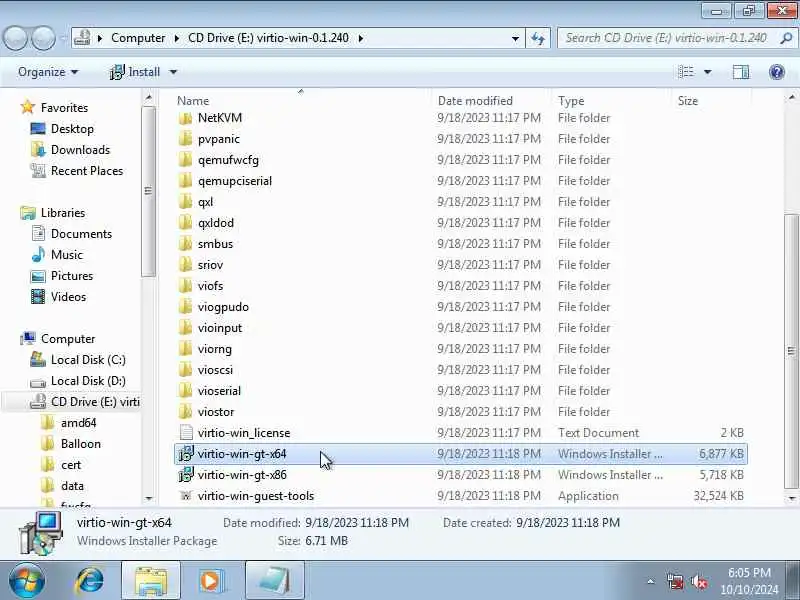The width and height of the screenshot is (800, 600).
Task: Click the Music library icon
Action: click(x=38, y=255)
